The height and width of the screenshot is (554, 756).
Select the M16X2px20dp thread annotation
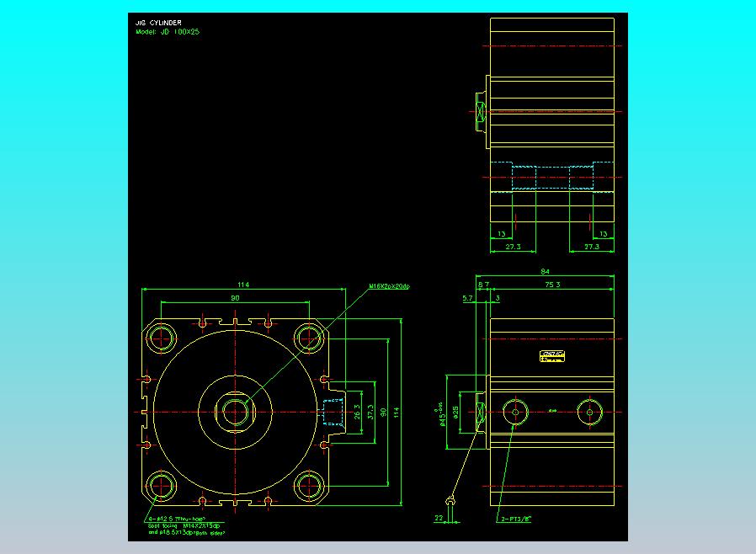pyautogui.click(x=389, y=286)
